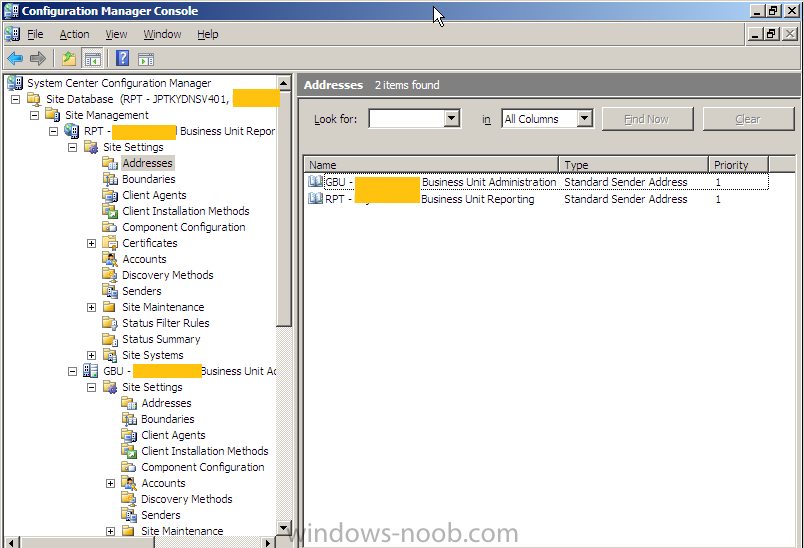Collapse the GBU site node
This screenshot has width=804, height=548.
pyautogui.click(x=72, y=371)
